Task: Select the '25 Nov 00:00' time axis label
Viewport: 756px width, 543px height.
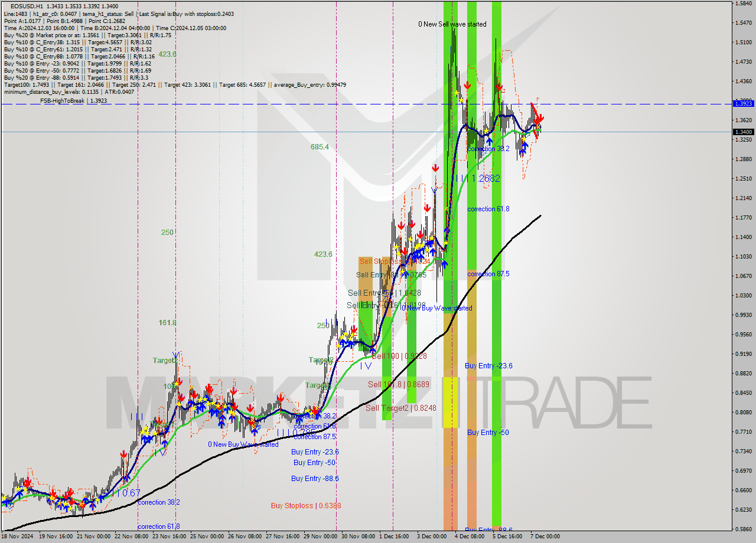Action: click(207, 537)
